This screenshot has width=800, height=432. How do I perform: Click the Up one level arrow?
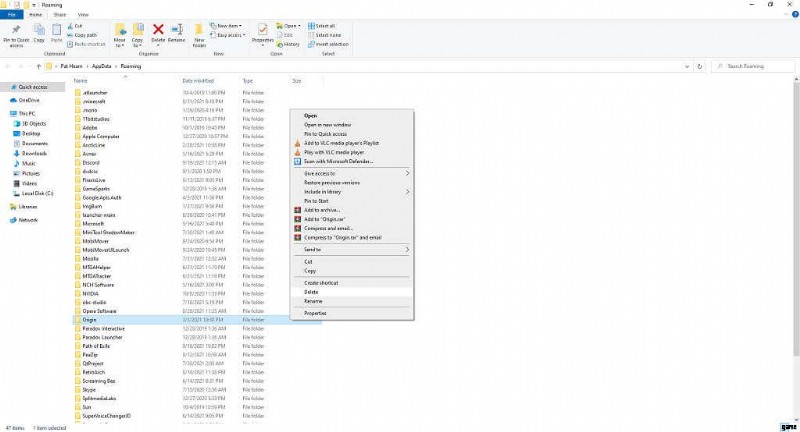point(38,66)
